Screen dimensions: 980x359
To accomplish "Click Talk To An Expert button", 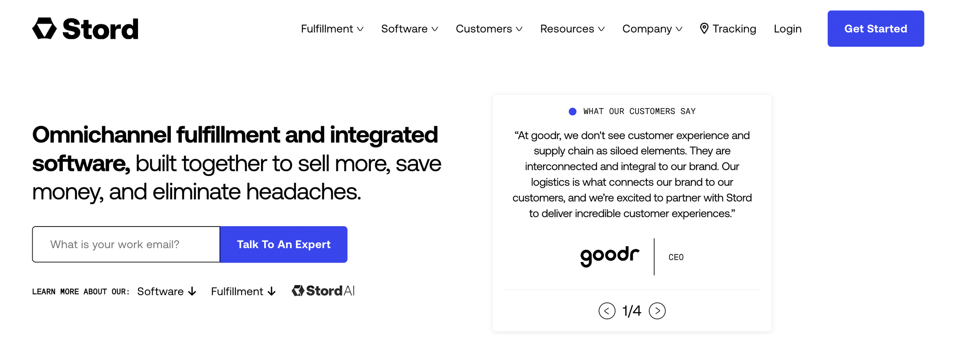I will tap(284, 245).
